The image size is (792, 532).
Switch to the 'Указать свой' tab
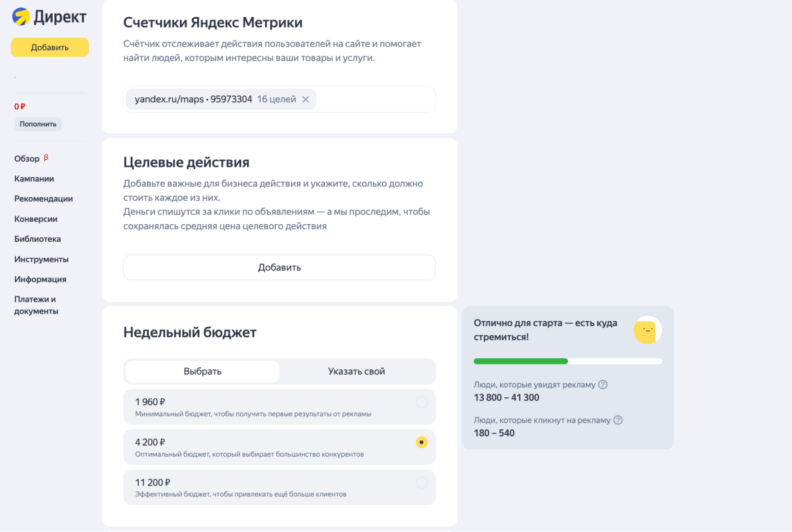click(356, 371)
